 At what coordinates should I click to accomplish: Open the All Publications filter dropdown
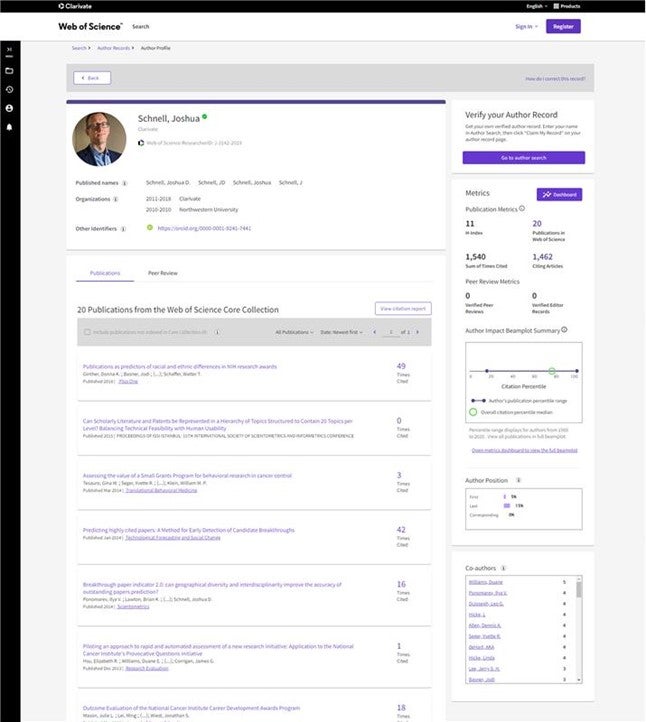[x=294, y=331]
